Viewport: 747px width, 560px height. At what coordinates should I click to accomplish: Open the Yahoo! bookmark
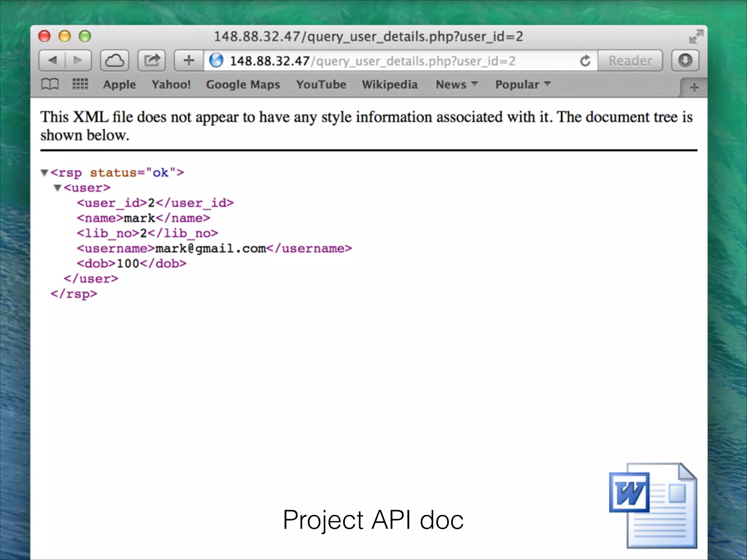(171, 85)
